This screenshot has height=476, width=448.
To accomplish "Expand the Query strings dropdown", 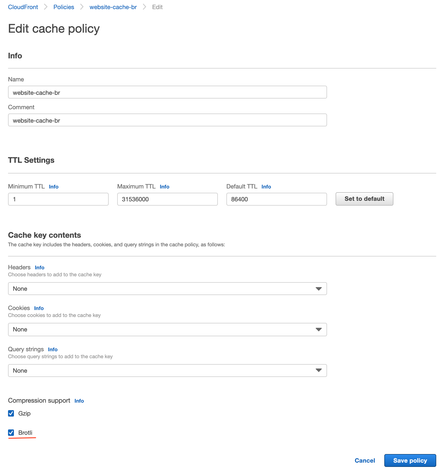I will pos(167,371).
